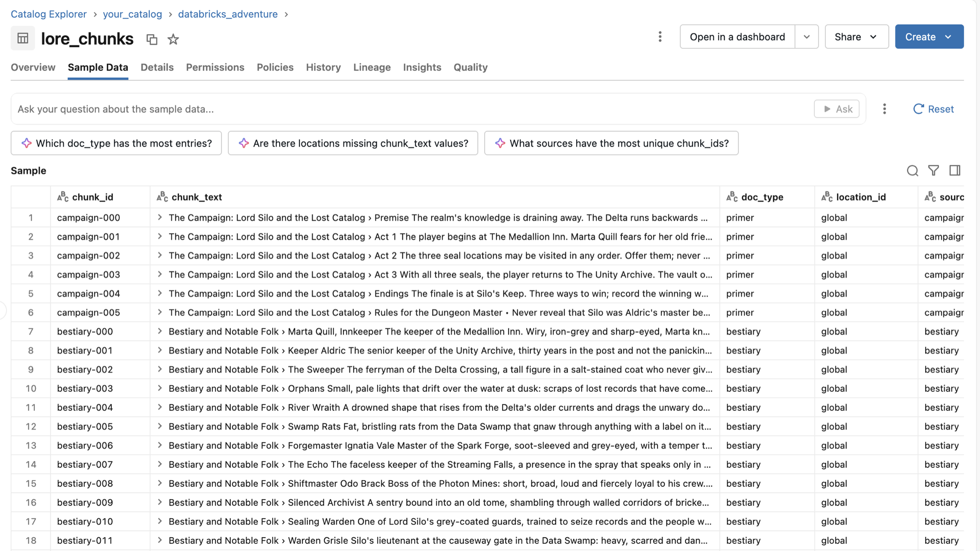
Task: Focus the 'Ask your question' input field
Action: (412, 109)
